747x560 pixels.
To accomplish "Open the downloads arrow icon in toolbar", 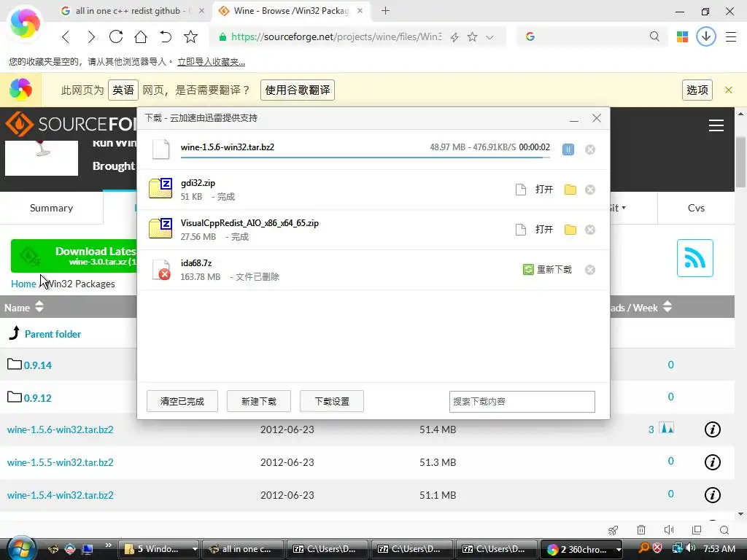I will [706, 36].
